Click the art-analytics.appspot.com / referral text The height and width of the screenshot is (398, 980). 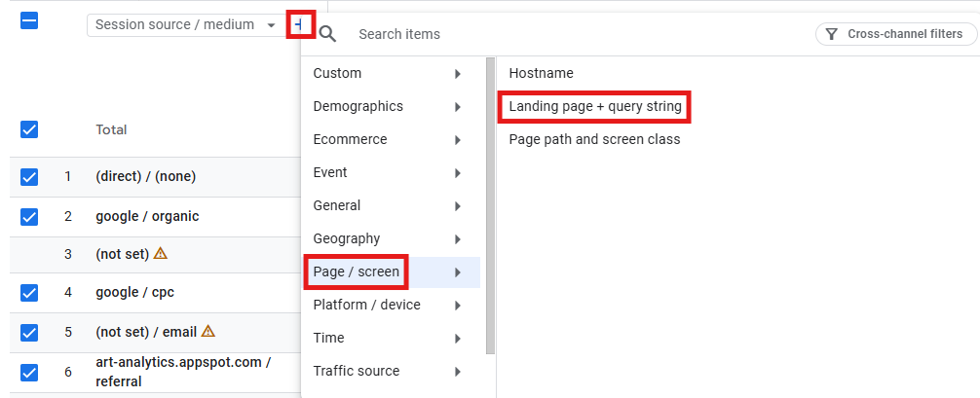(x=183, y=372)
